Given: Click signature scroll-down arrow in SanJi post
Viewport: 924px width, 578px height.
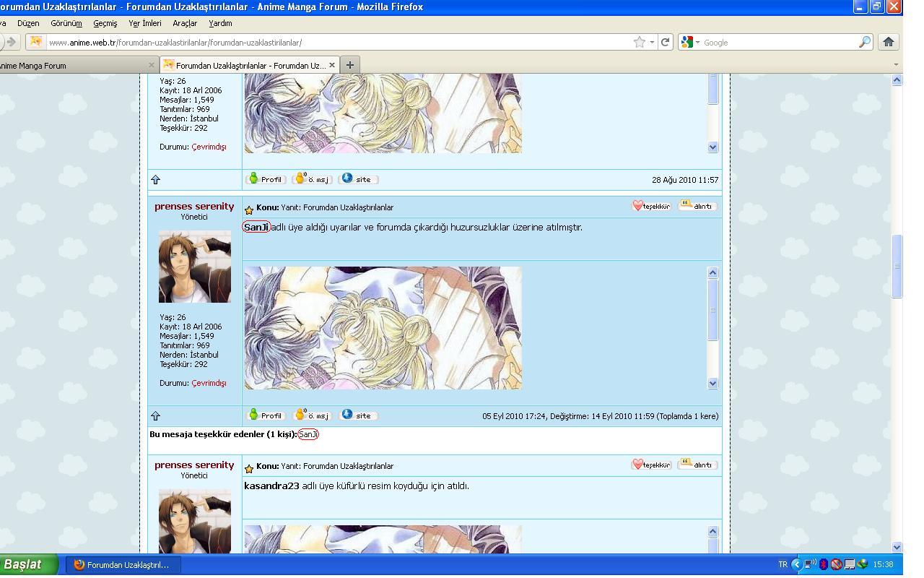Looking at the screenshot, I should coord(713,384).
